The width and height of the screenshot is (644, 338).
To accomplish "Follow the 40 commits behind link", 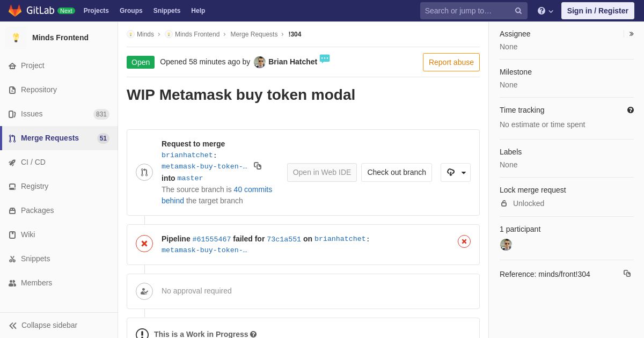I will [217, 195].
